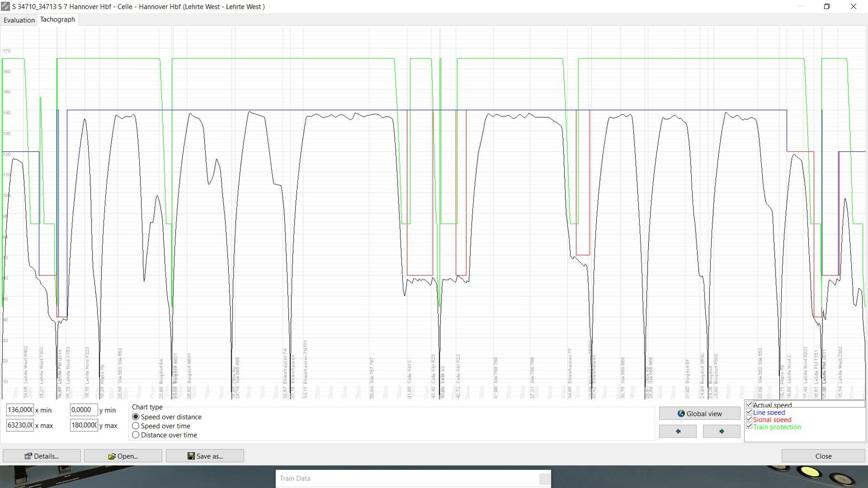Click the x max input field
This screenshot has width=868, height=488.
pos(20,425)
